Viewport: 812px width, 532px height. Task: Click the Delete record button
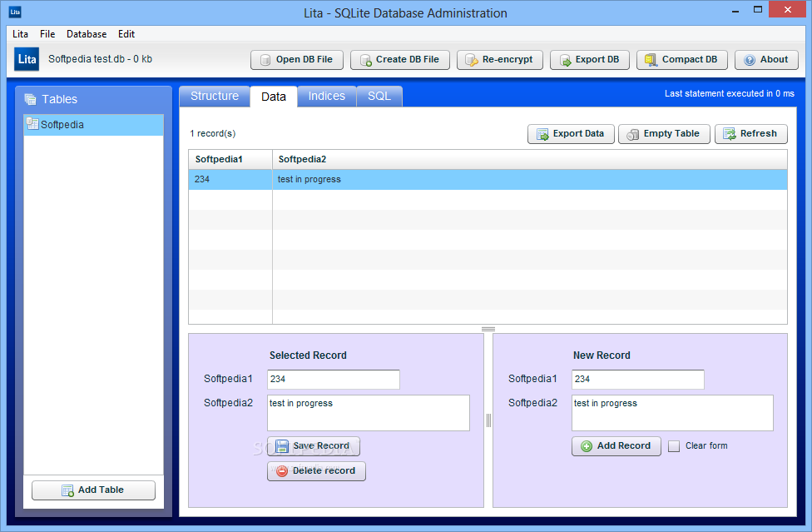(x=316, y=471)
